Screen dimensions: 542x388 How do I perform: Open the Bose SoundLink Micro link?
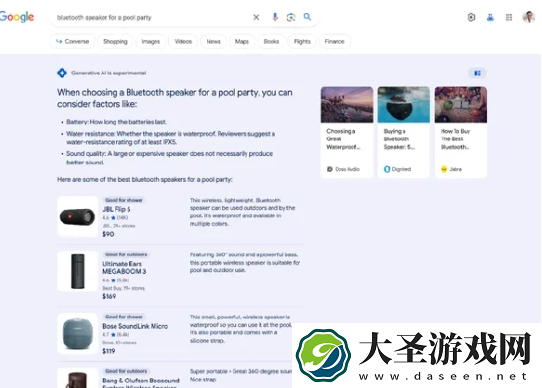(x=135, y=326)
